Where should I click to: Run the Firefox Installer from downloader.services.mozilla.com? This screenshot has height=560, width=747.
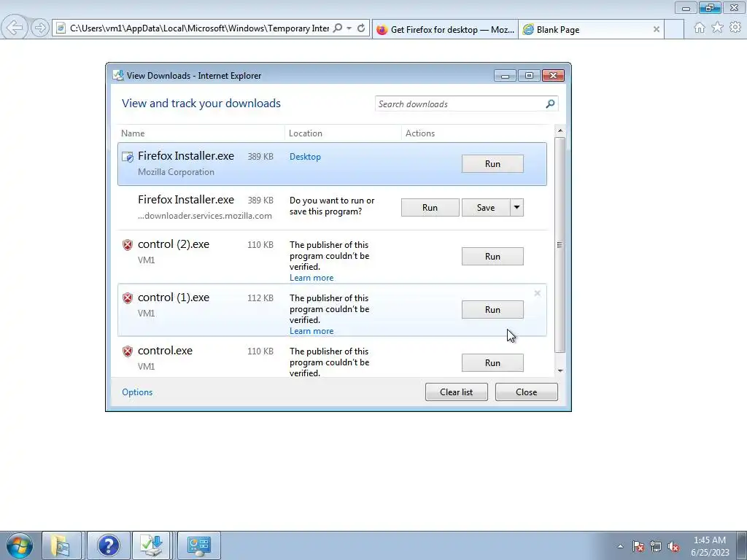(430, 208)
